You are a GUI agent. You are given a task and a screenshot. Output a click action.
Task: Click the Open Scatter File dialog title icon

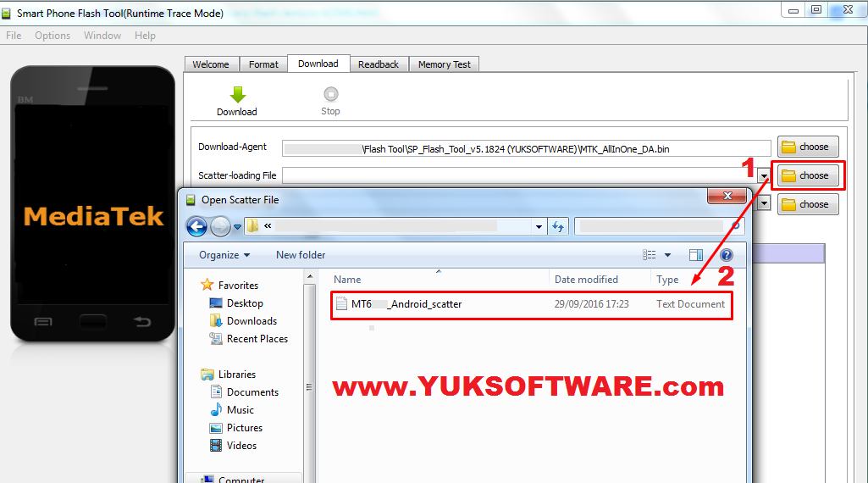pyautogui.click(x=191, y=200)
